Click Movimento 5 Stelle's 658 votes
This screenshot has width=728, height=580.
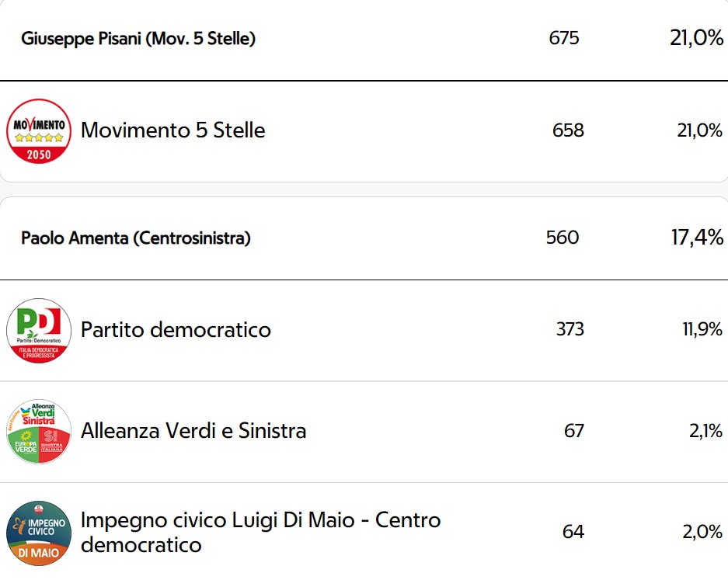pyautogui.click(x=568, y=130)
